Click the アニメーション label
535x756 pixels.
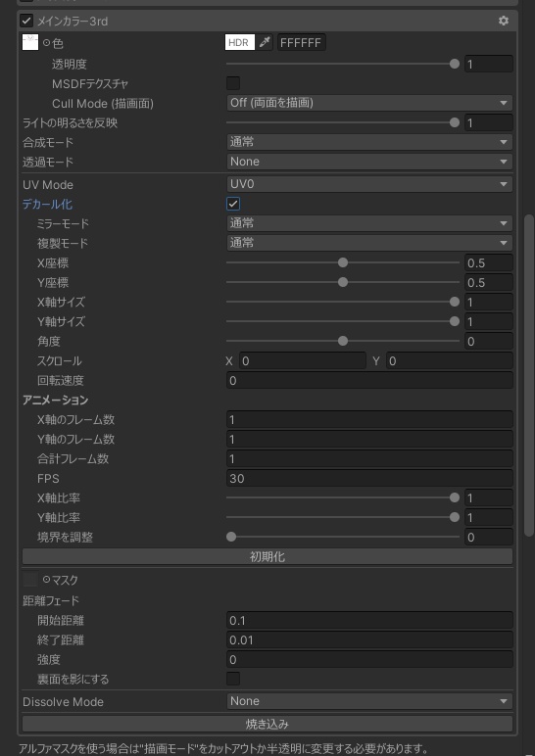pos(55,400)
